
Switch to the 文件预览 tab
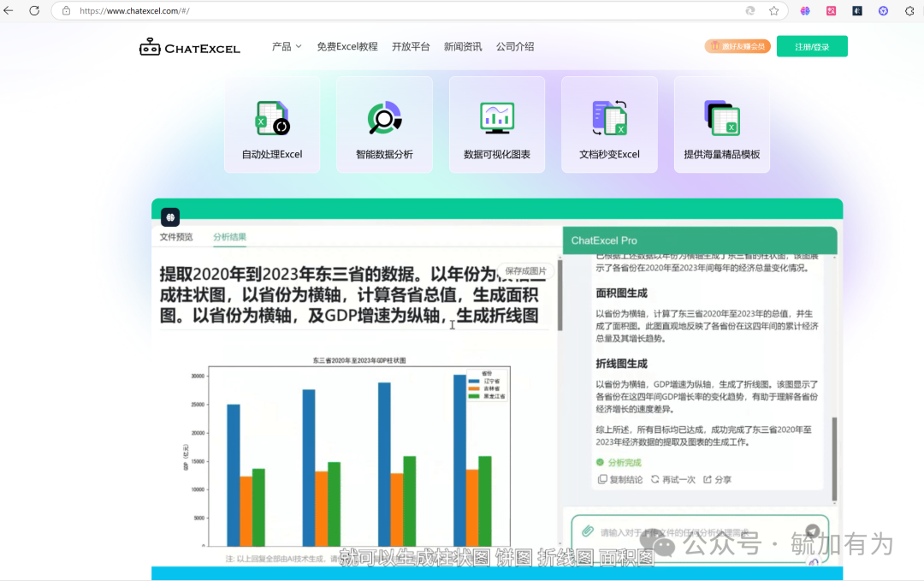coord(176,237)
